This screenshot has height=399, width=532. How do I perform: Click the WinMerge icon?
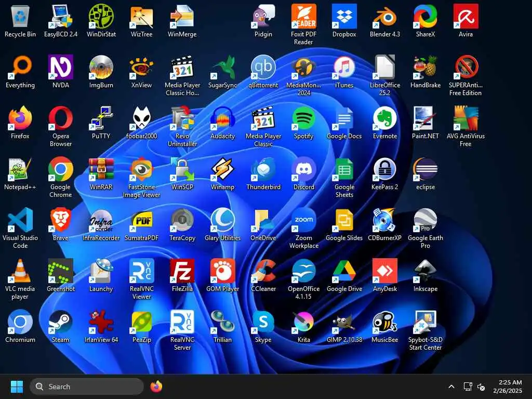182,16
